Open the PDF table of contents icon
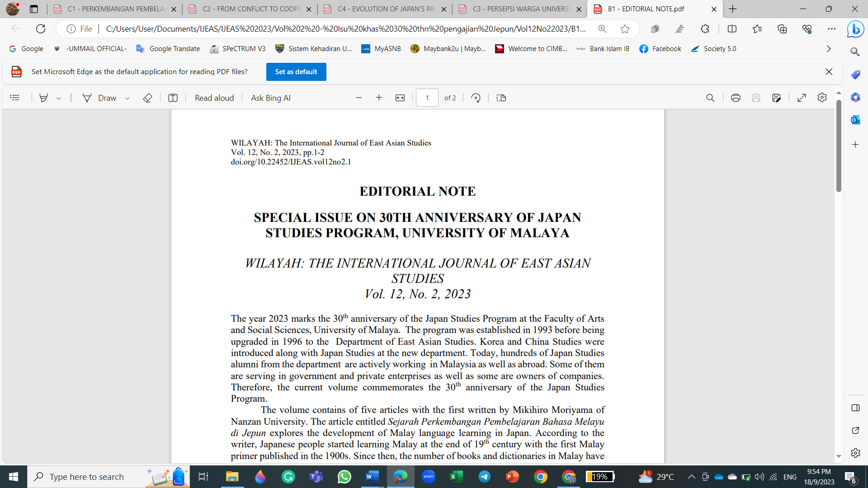 15,98
